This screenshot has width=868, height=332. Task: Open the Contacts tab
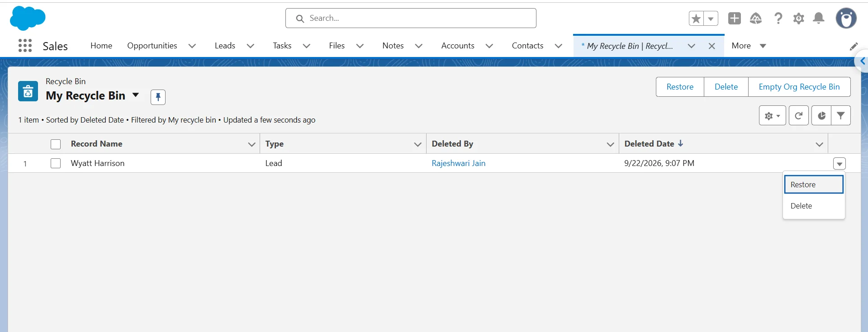coord(527,46)
